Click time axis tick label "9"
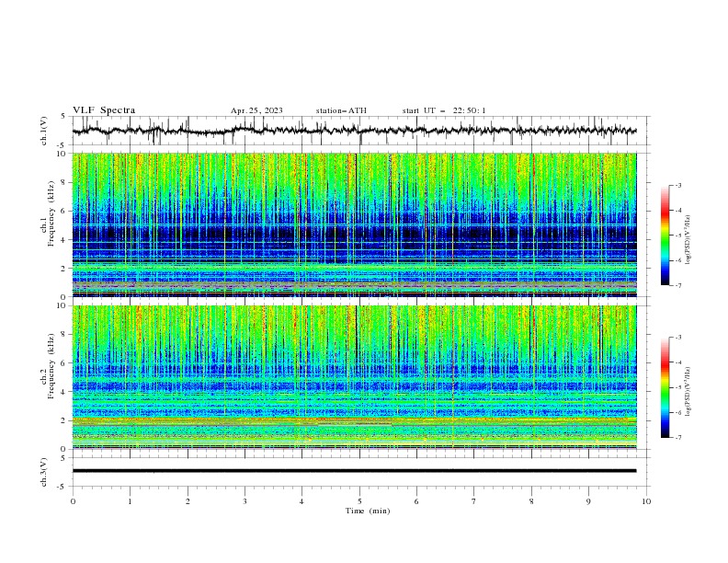The image size is (728, 563). pyautogui.click(x=588, y=501)
